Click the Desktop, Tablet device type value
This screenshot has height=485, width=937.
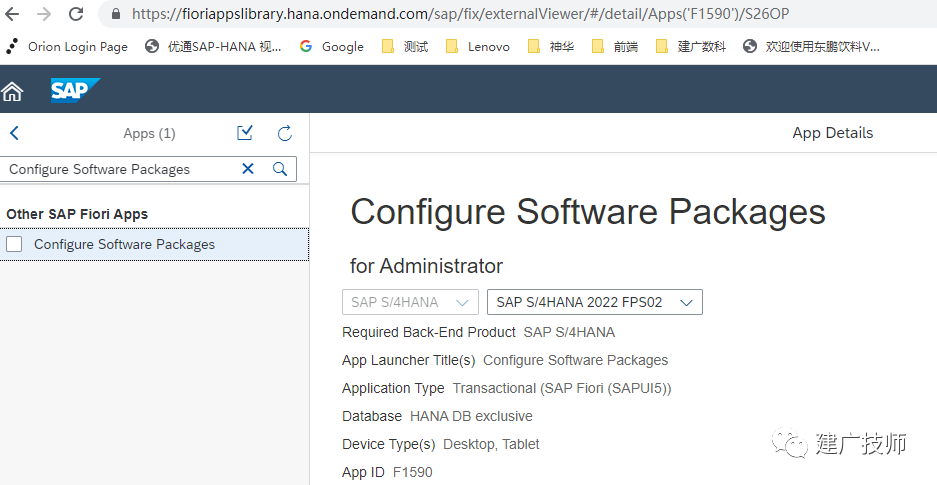pos(491,444)
